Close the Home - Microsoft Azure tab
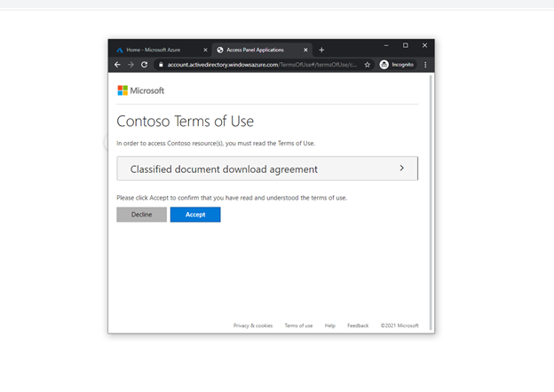 pyautogui.click(x=205, y=50)
